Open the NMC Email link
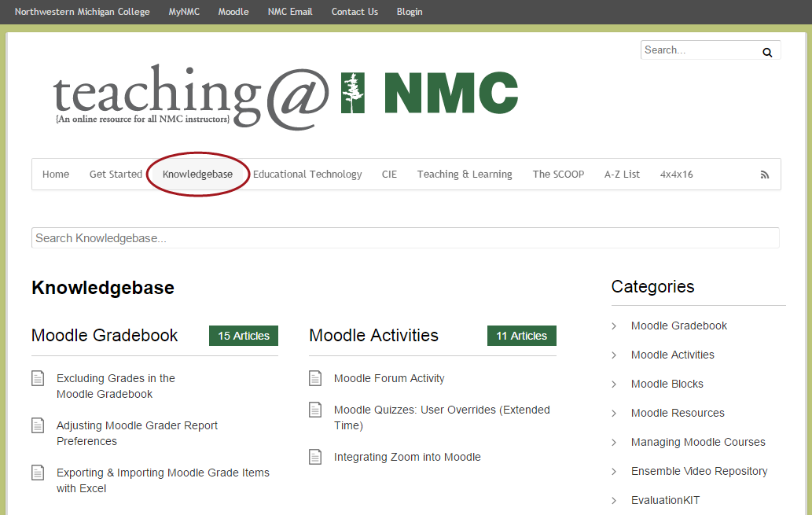 click(290, 11)
